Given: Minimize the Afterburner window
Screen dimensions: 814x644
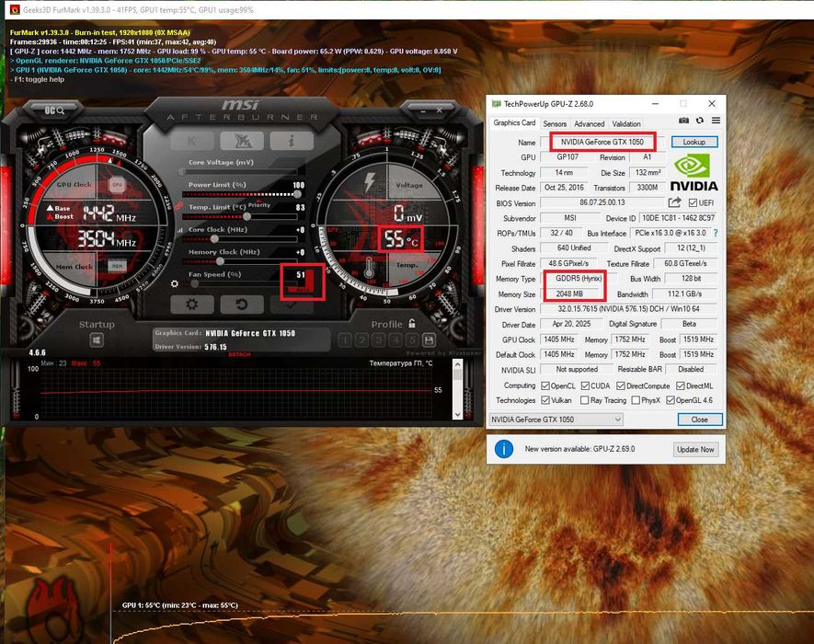Looking at the screenshot, I should 424,110.
